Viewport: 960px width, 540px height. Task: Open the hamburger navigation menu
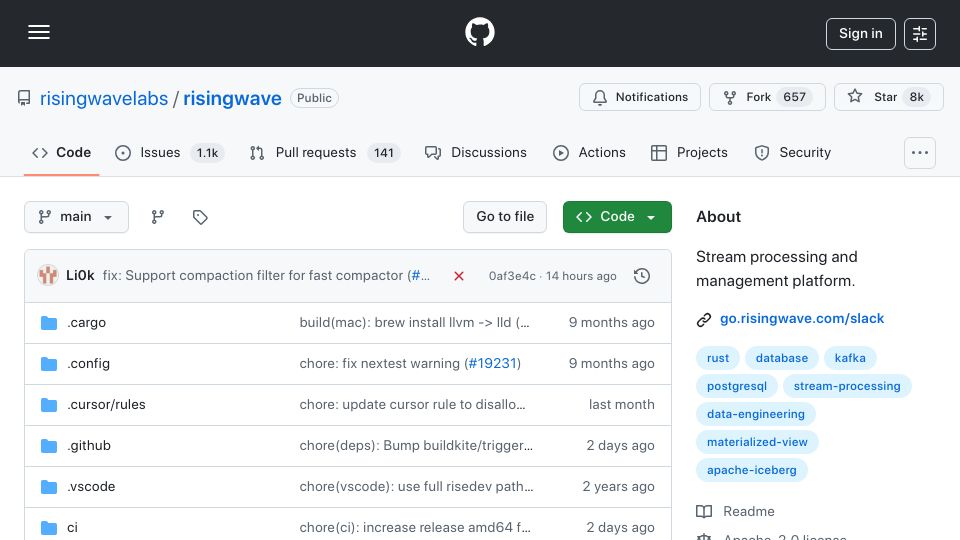tap(39, 32)
